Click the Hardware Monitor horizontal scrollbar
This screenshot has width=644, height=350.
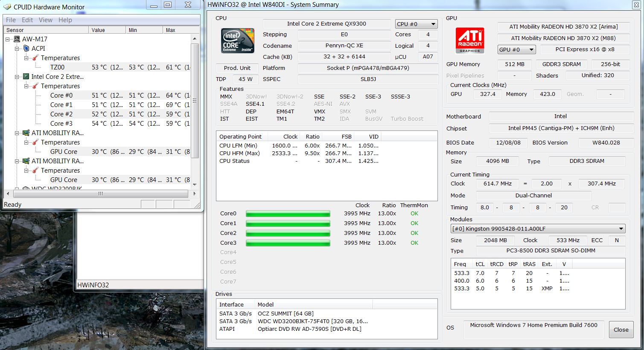pyautogui.click(x=101, y=194)
